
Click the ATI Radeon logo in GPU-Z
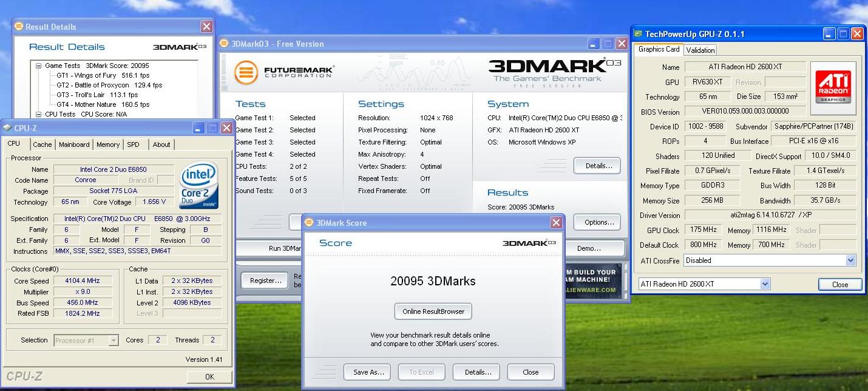point(833,88)
